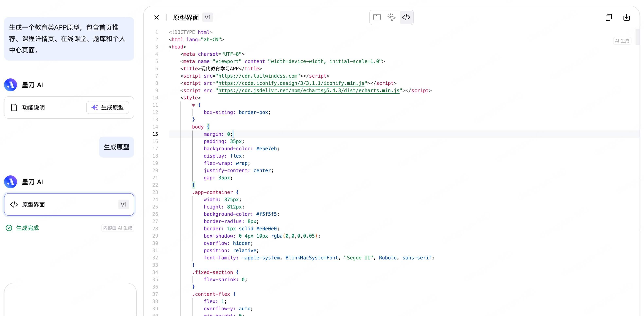644x316 pixels.
Task: Click the .fixed-section selector line
Action: point(215,272)
